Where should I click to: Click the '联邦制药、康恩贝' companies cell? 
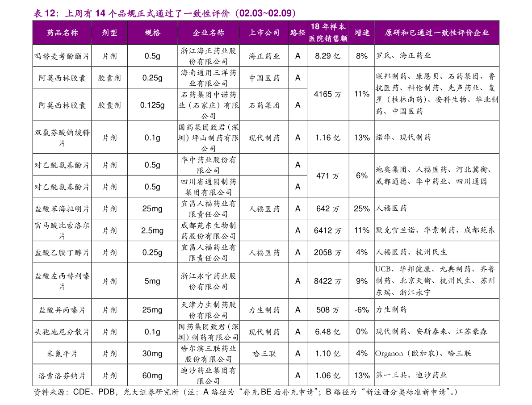tap(437, 94)
